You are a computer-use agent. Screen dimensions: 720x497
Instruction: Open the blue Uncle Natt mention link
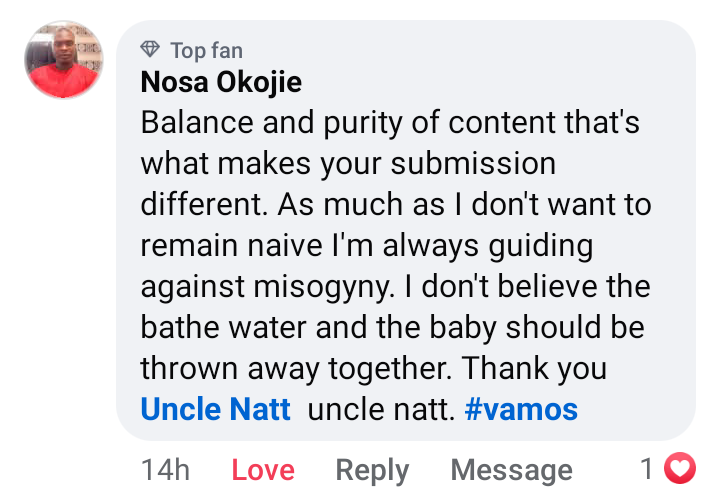pos(215,409)
